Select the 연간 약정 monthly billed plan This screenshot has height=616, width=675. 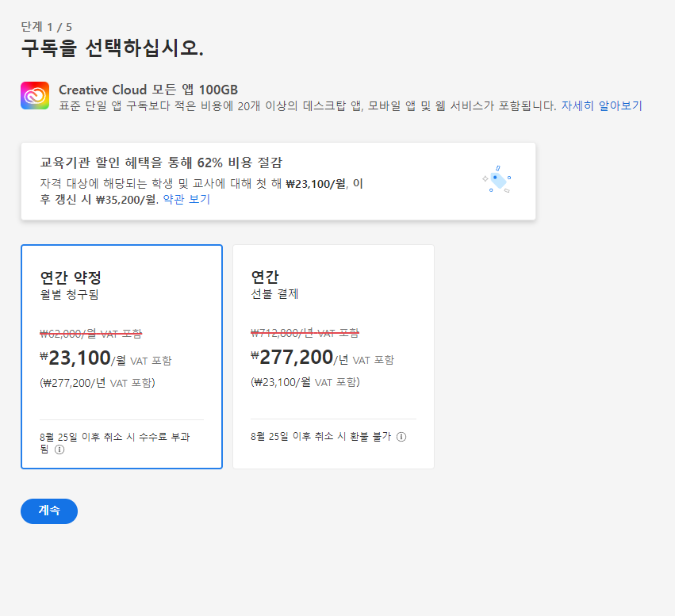click(122, 357)
